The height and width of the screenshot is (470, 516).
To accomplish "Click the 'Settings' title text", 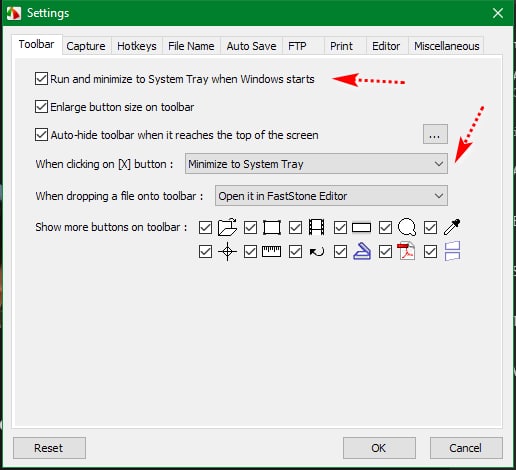I will pos(48,13).
